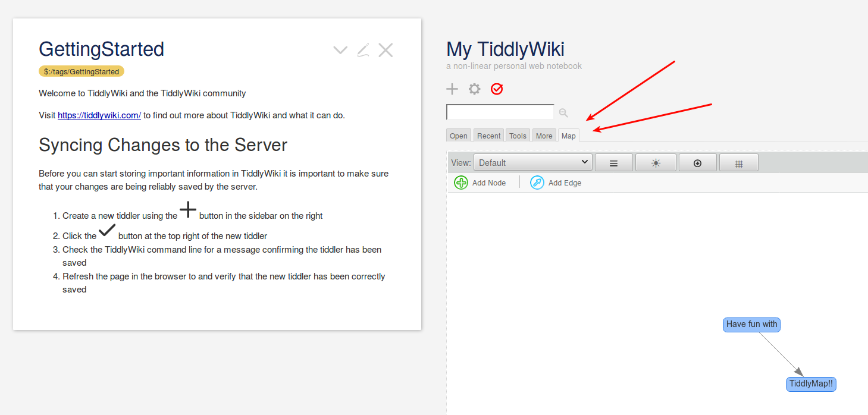Click step 3 'Check the TiddlyWiki command line' text
This screenshot has height=415, width=868.
tap(222, 256)
